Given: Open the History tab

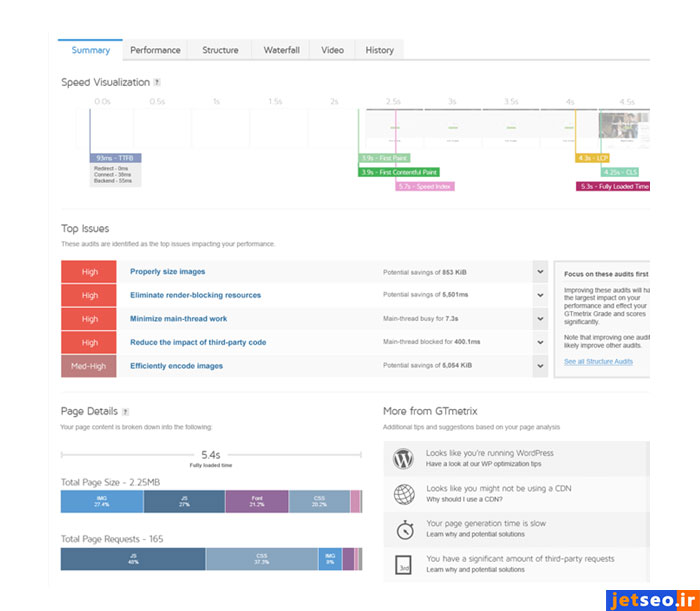Looking at the screenshot, I should point(379,50).
